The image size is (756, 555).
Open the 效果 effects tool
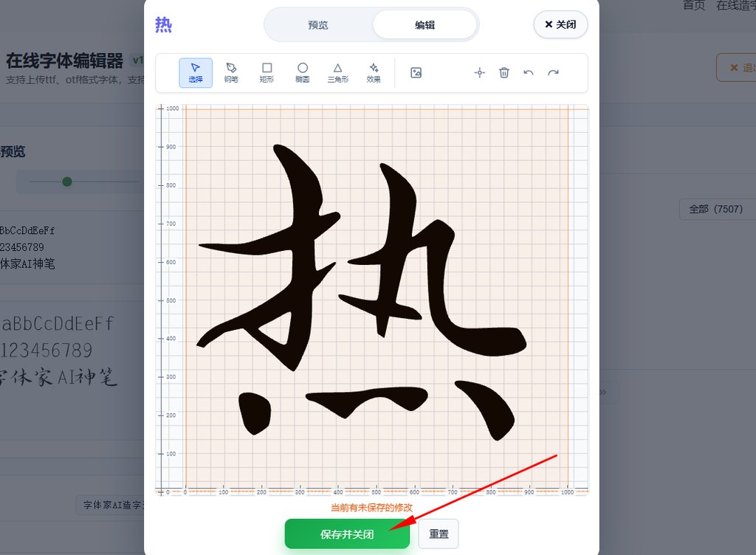click(x=374, y=73)
